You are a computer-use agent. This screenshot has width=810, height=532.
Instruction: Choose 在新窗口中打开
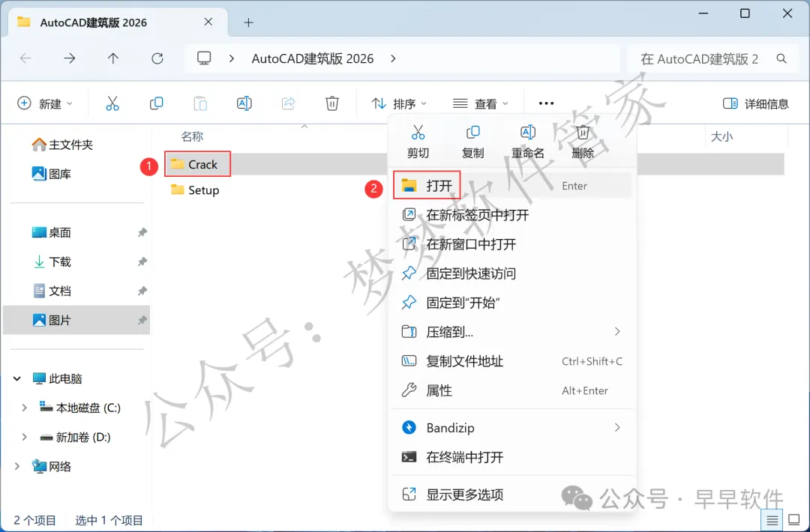512,244
